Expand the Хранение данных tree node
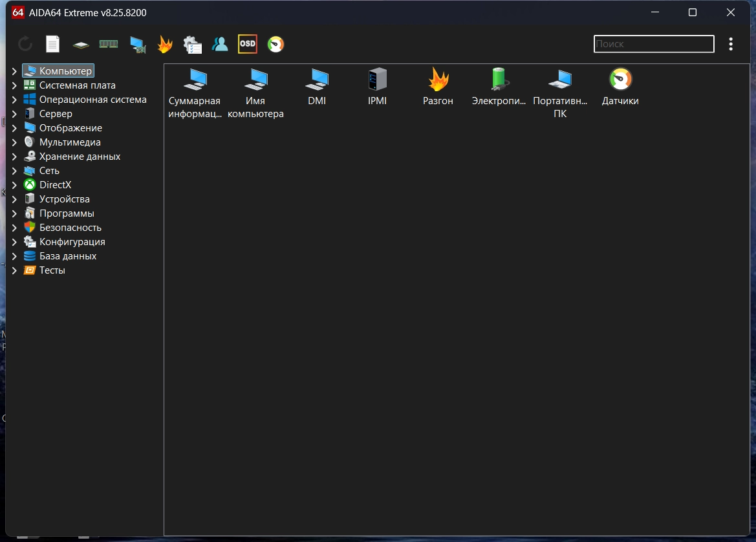The image size is (756, 542). pos(14,157)
